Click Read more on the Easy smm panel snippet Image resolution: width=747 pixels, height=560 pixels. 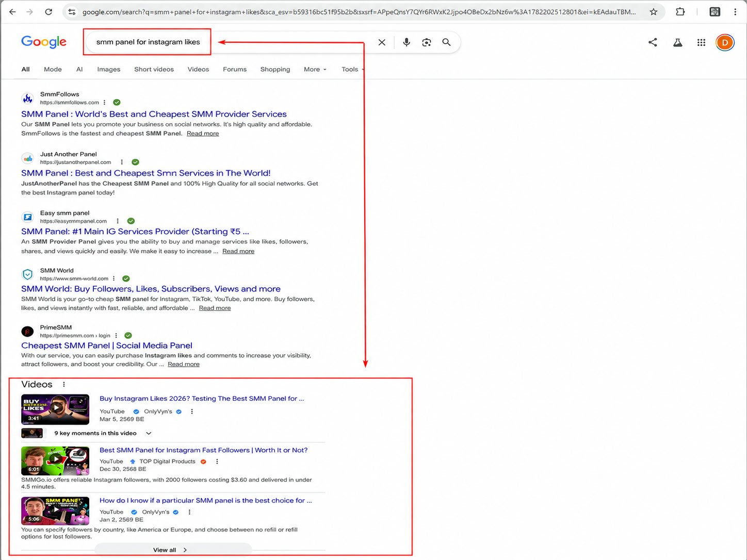click(x=238, y=251)
